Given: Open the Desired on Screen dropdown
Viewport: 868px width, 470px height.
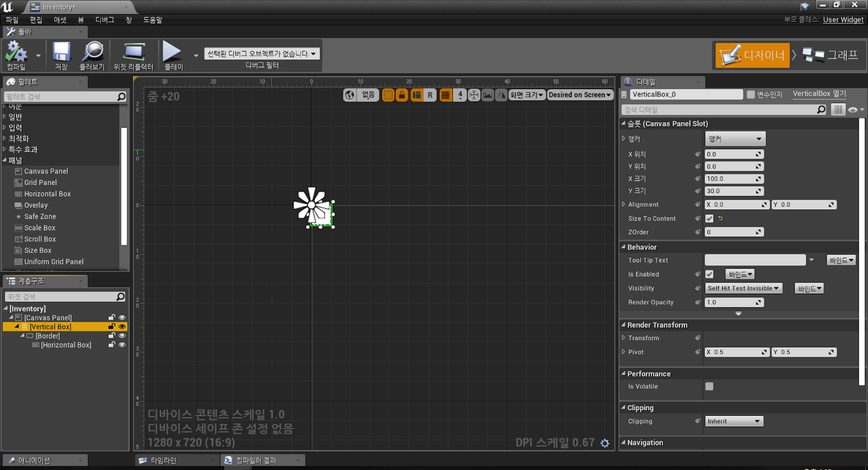Looking at the screenshot, I should click(579, 95).
